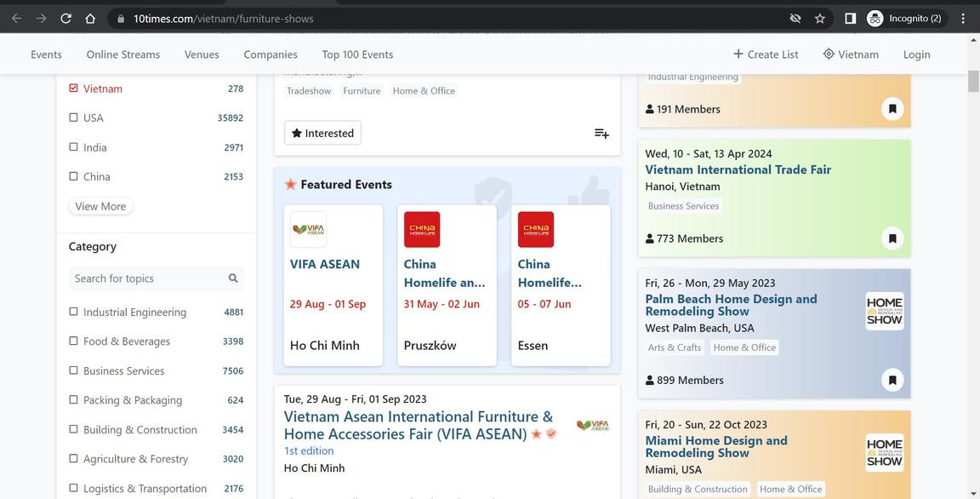This screenshot has width=980, height=499.
Task: Click the add-to-list icon beside Interested
Action: click(x=601, y=133)
